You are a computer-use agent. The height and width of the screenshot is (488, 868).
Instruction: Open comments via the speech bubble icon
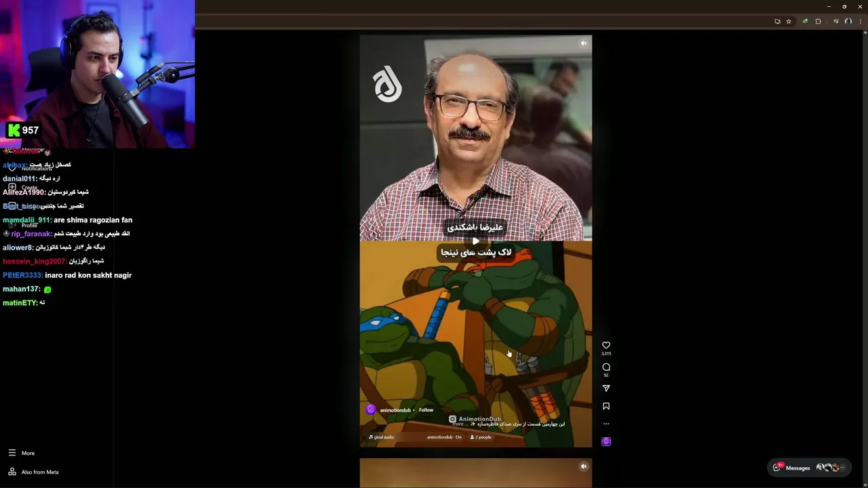pos(606,367)
